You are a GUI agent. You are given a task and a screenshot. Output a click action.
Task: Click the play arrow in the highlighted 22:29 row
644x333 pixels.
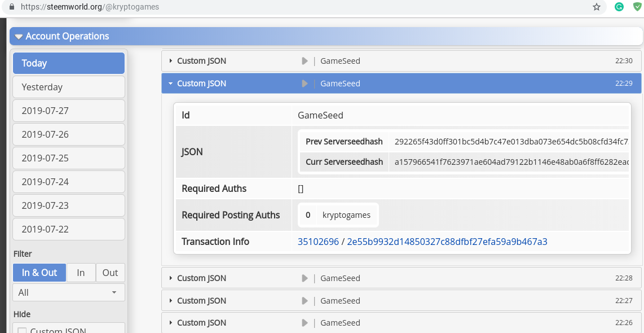305,84
